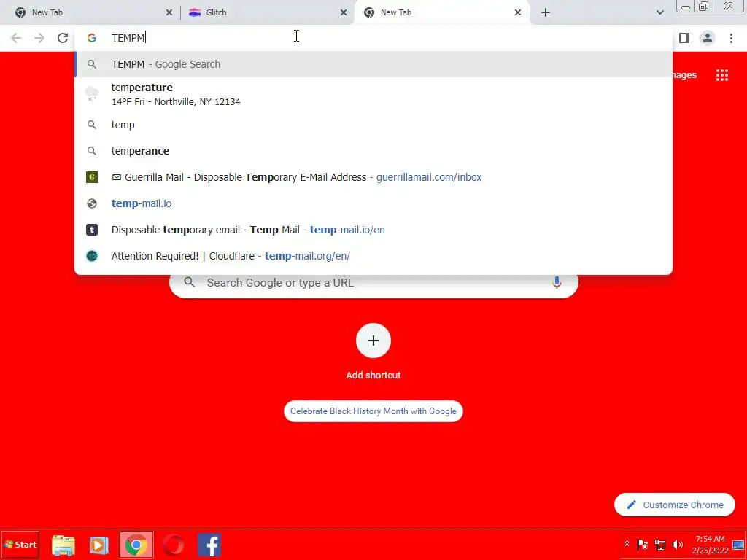Open the temp-mail.io suggestion
747x560 pixels.
click(373, 203)
